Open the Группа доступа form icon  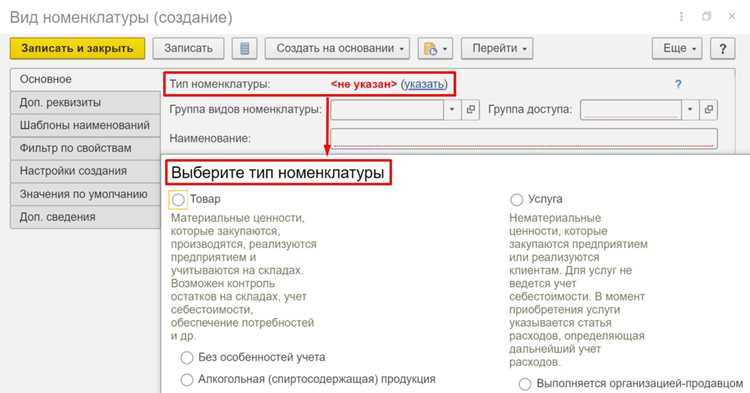(x=708, y=109)
